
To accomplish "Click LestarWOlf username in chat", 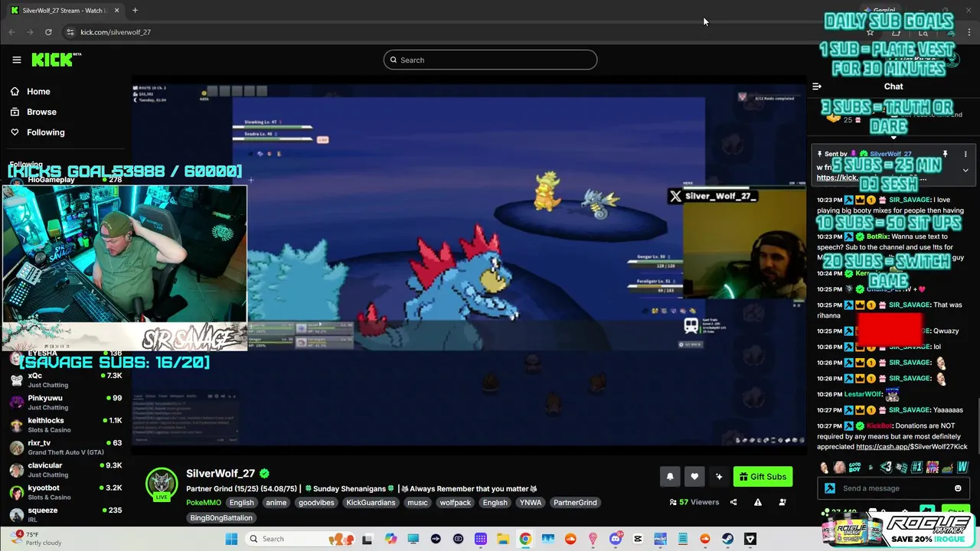I will pyautogui.click(x=862, y=394).
